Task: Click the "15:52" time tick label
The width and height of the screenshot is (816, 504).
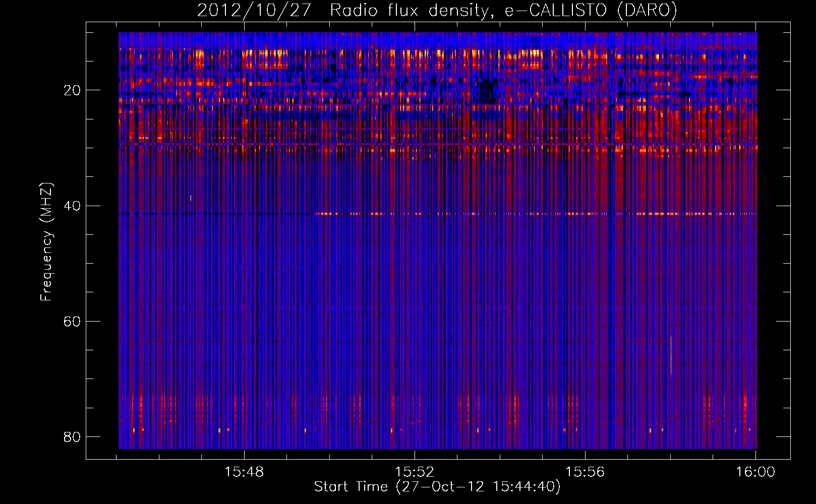Action: click(x=415, y=472)
